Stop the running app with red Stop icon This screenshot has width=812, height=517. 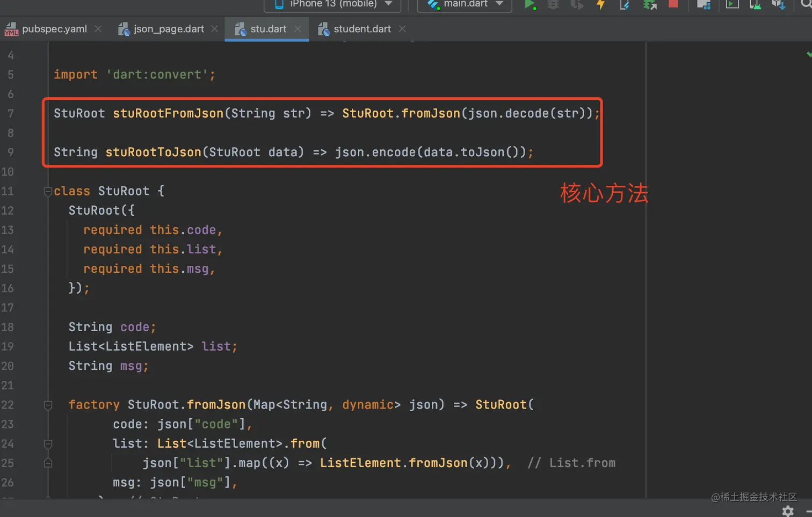[673, 3]
